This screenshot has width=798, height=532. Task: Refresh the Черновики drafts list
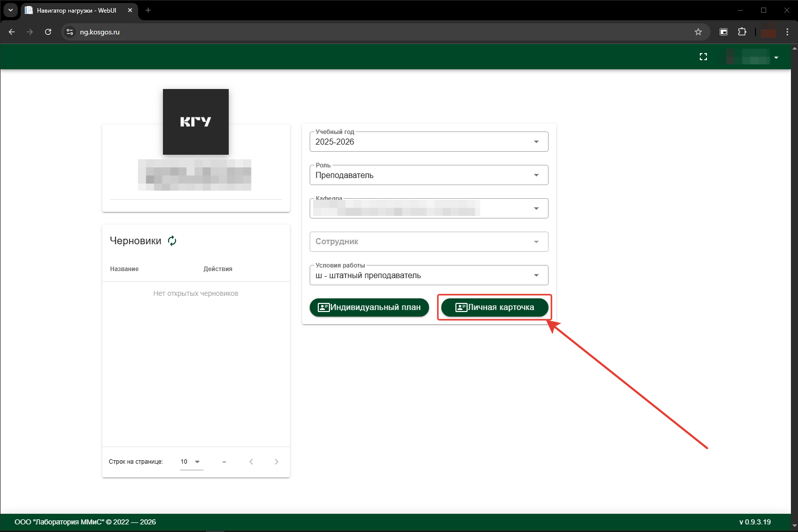click(172, 241)
